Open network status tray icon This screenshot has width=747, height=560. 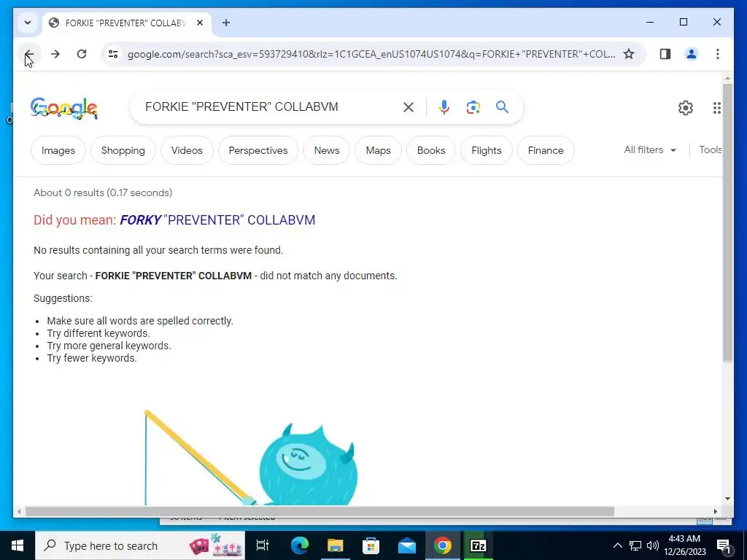pos(635,545)
